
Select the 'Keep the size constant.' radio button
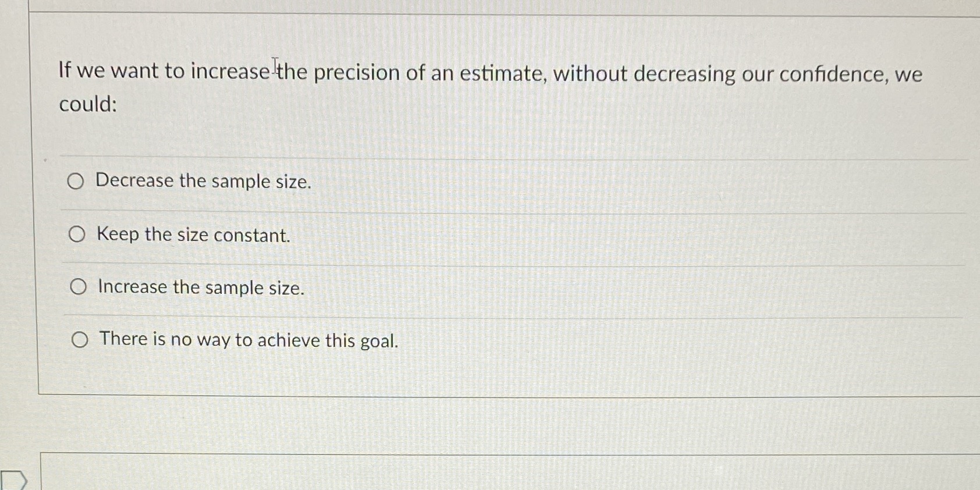(76, 235)
